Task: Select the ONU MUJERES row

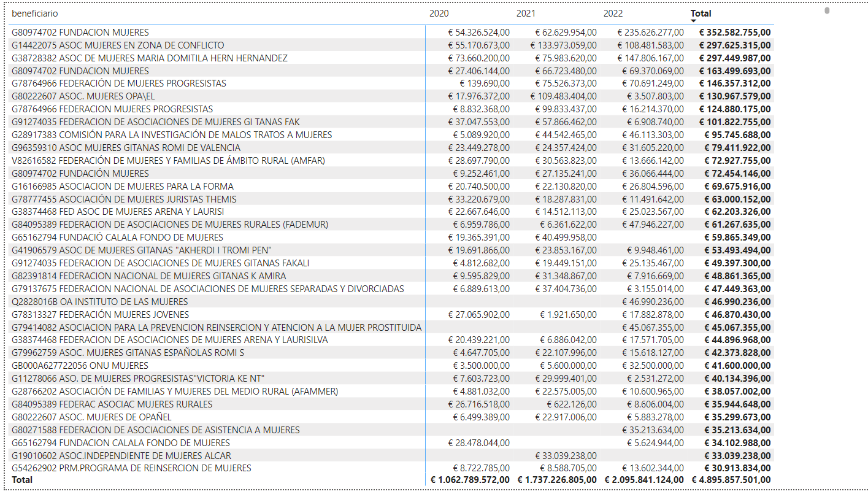Action: (393, 366)
